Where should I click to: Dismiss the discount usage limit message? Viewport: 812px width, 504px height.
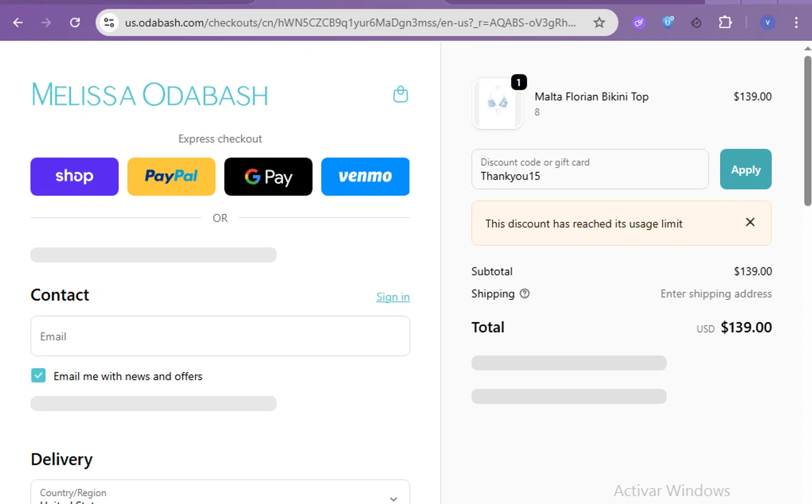pyautogui.click(x=750, y=222)
